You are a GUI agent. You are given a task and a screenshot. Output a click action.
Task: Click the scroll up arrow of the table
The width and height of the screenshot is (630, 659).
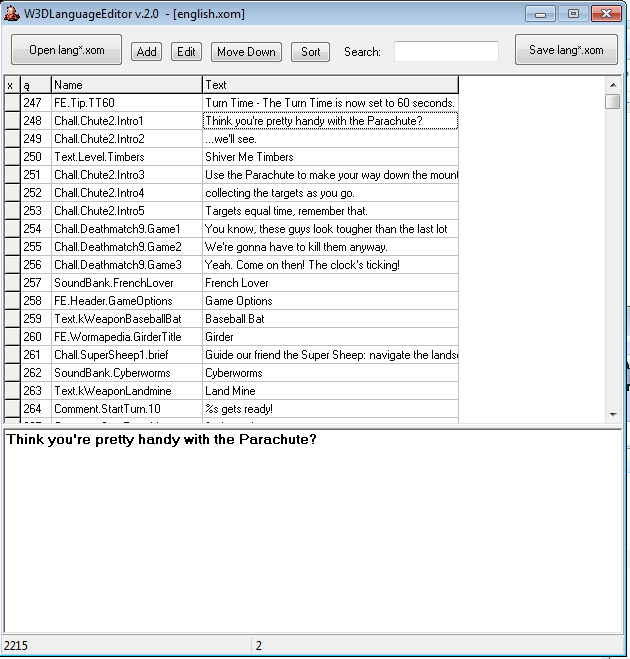pos(612,84)
